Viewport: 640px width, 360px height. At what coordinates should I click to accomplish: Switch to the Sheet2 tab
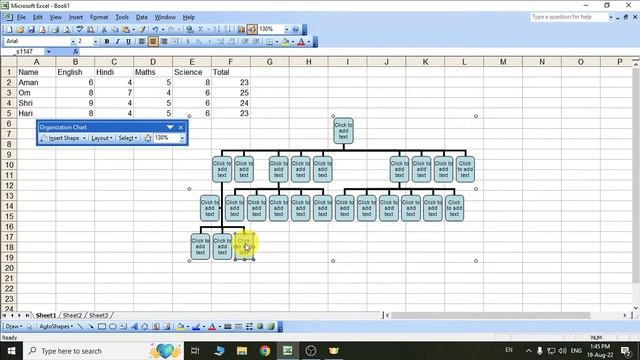pos(73,316)
